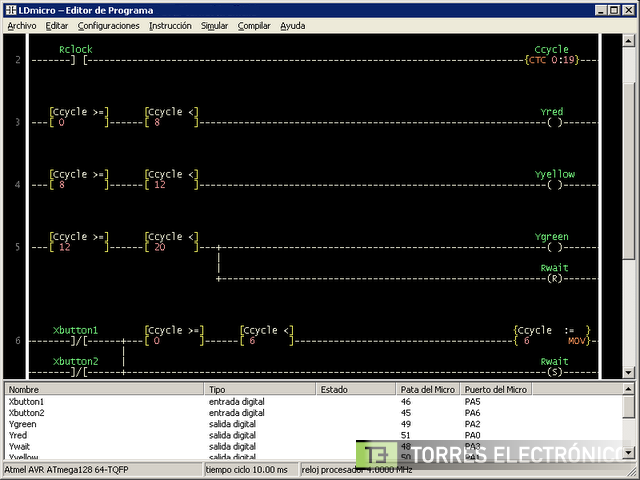Select the Xbutton1 row in I/O list
This screenshot has width=640, height=480.
313,402
